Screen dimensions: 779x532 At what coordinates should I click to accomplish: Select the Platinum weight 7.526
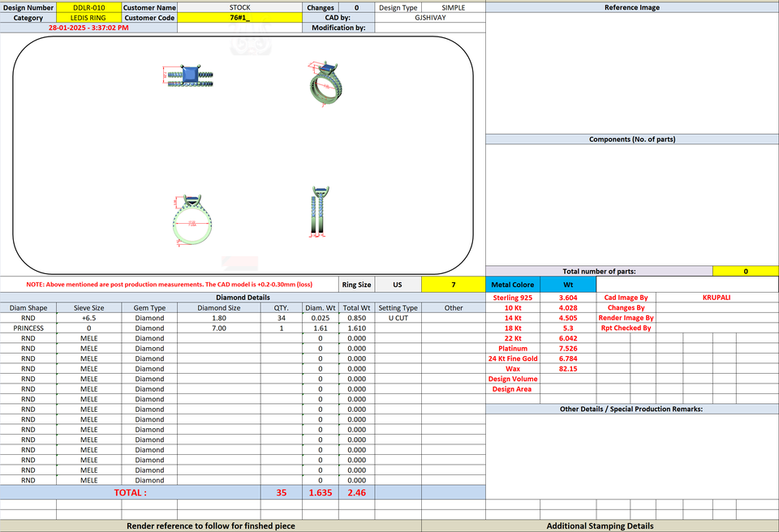[568, 349]
